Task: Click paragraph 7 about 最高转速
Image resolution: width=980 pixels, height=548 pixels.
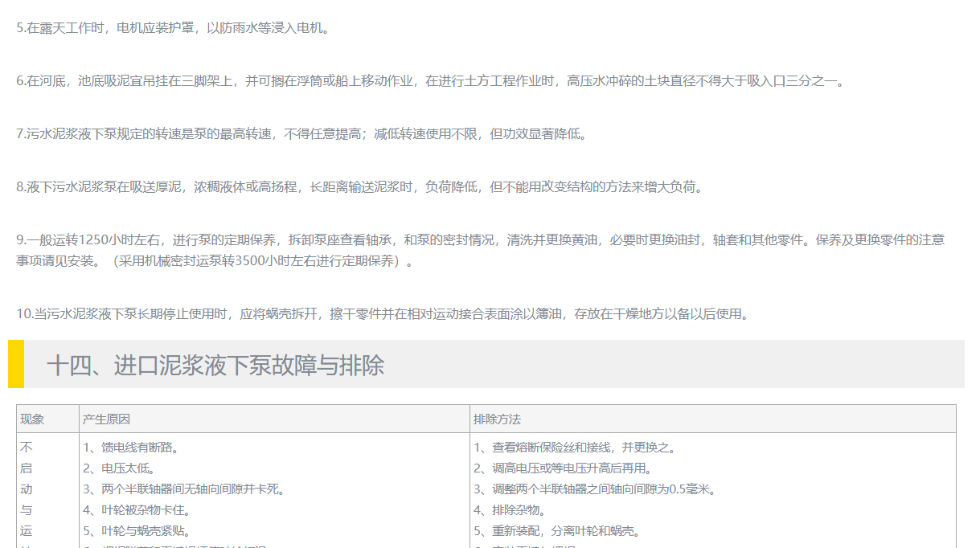Action: click(x=302, y=134)
